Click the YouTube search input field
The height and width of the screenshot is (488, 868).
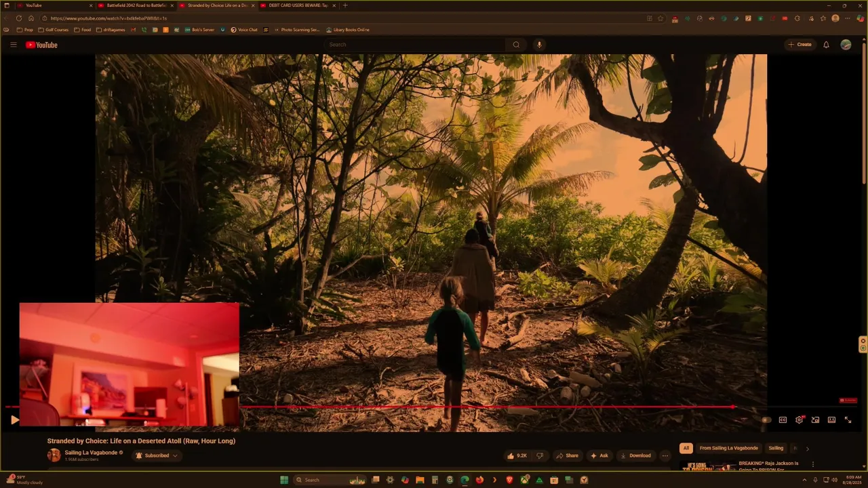(x=415, y=45)
